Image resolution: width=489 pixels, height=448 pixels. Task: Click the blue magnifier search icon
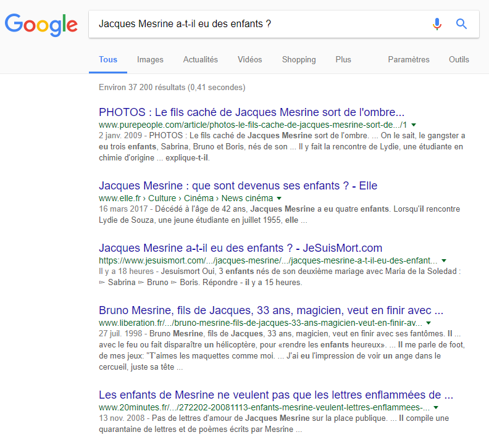[461, 24]
